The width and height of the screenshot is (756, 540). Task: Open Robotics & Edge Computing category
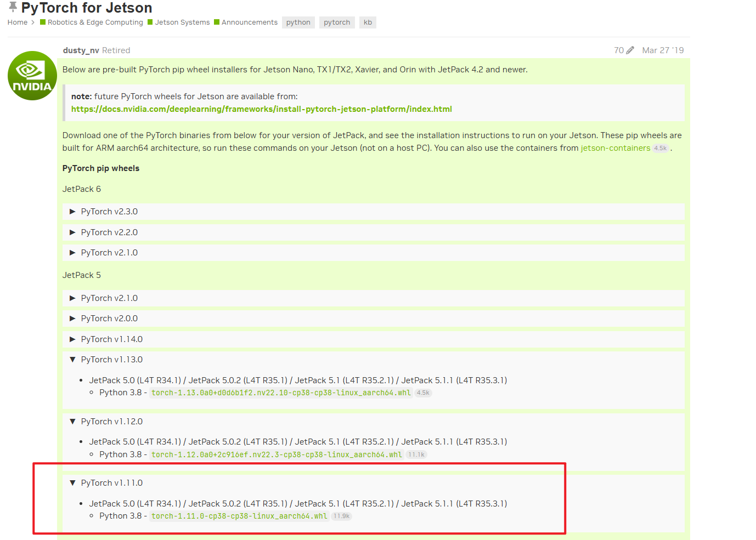[x=95, y=22]
